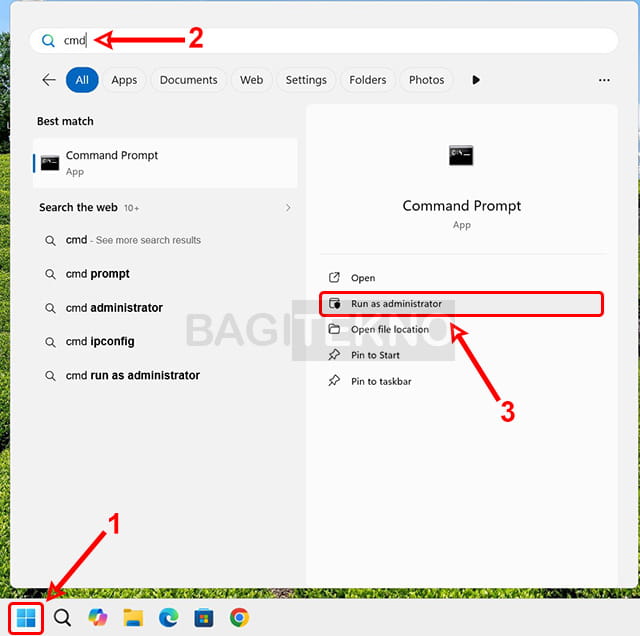The image size is (640, 636).
Task: Select the All filter tab
Action: click(x=82, y=80)
